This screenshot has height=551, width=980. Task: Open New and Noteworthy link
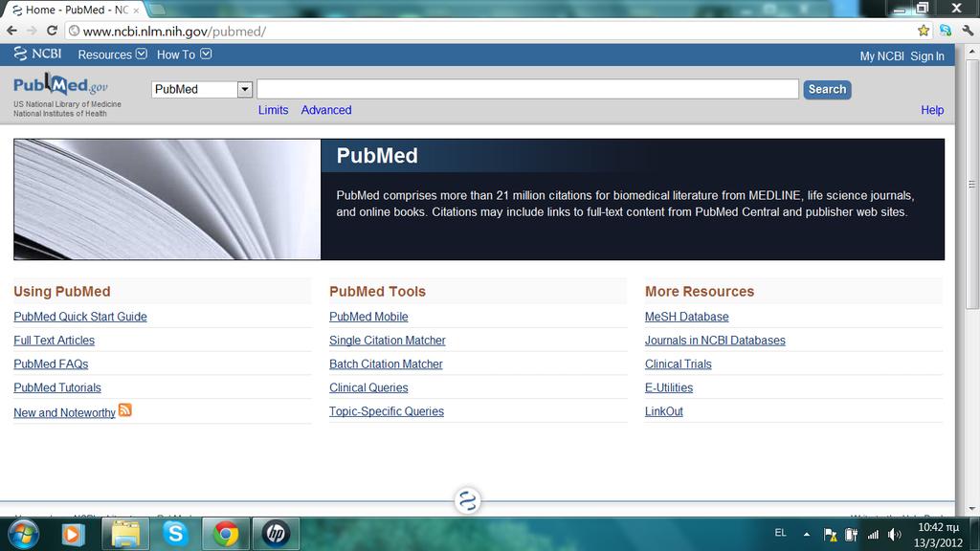click(64, 413)
